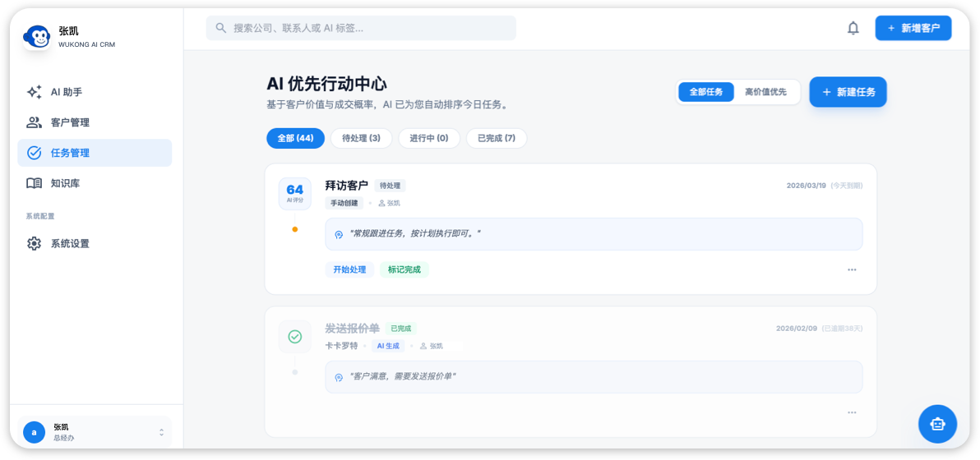Screen dimensions: 980x460
Task: Select the 已完成 (7) filter tab
Action: click(497, 138)
